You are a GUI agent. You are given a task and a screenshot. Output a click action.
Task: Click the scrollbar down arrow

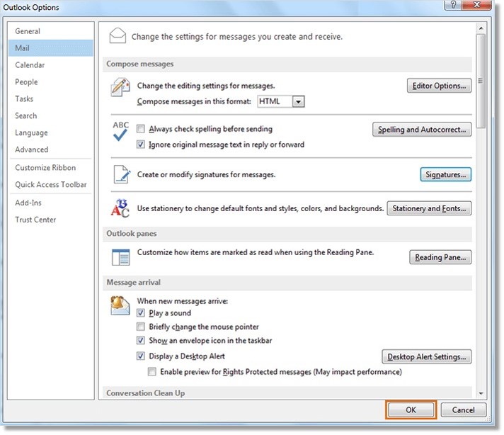pos(481,393)
